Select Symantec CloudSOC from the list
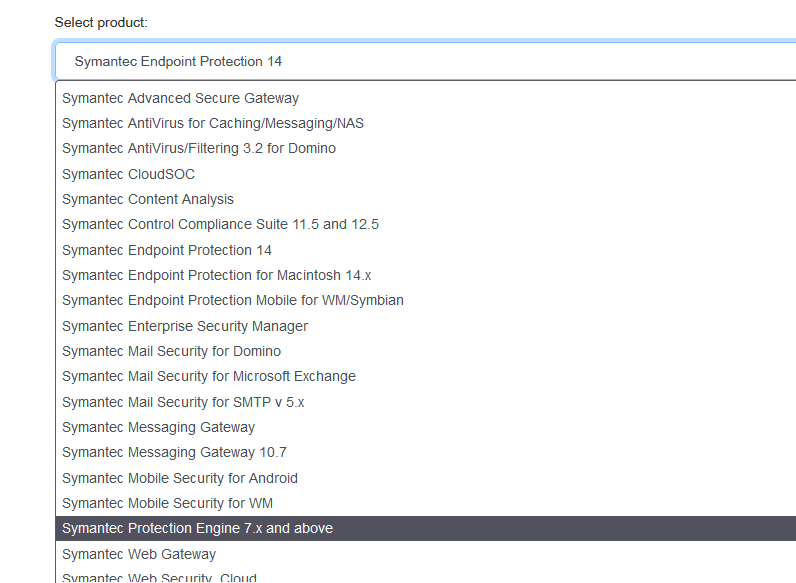796x583 pixels. coord(425,174)
